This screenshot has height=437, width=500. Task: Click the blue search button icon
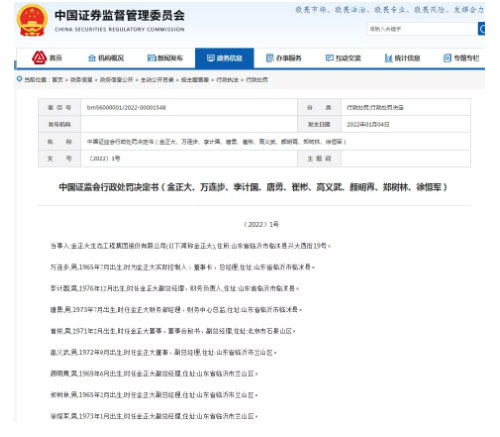tap(481, 29)
